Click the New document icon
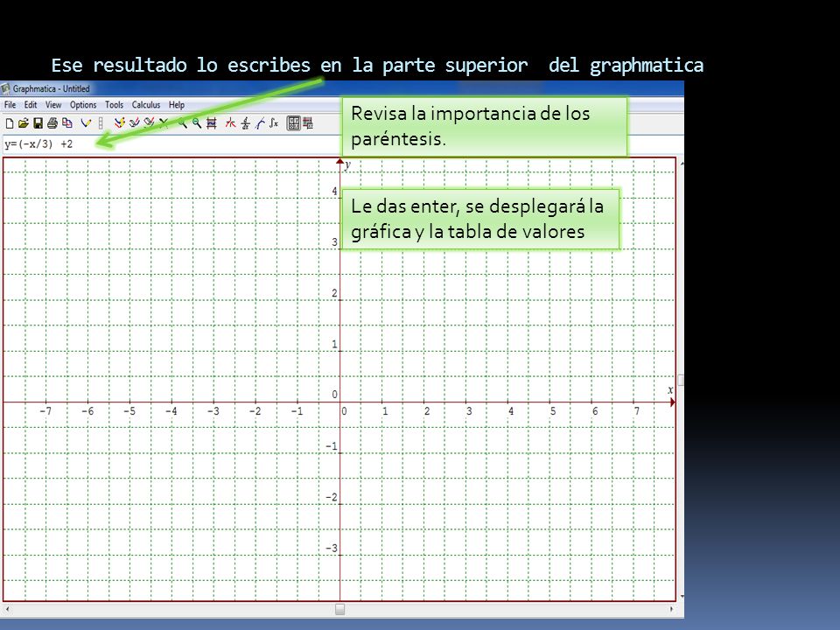This screenshot has height=630, width=840. 9,123
